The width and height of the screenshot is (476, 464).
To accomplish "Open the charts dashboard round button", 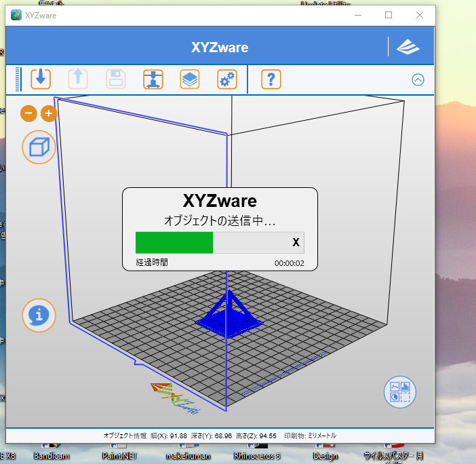I will pyautogui.click(x=400, y=392).
